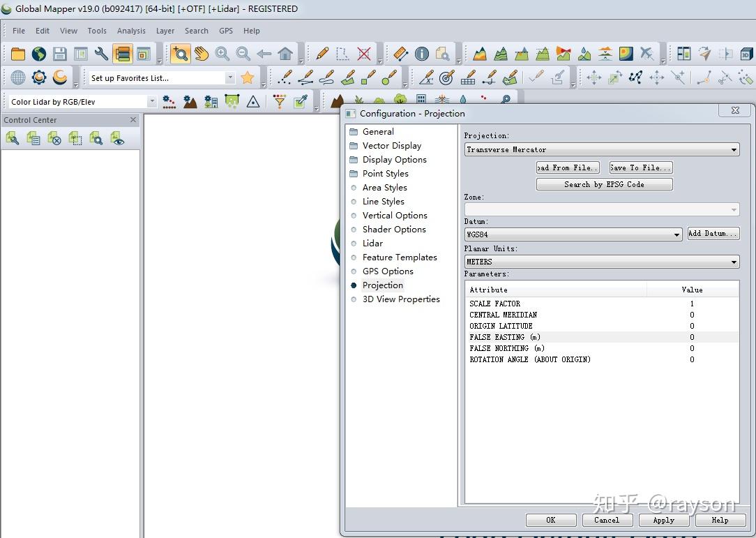Open the Edit menu
This screenshot has height=538, width=756.
[x=43, y=31]
